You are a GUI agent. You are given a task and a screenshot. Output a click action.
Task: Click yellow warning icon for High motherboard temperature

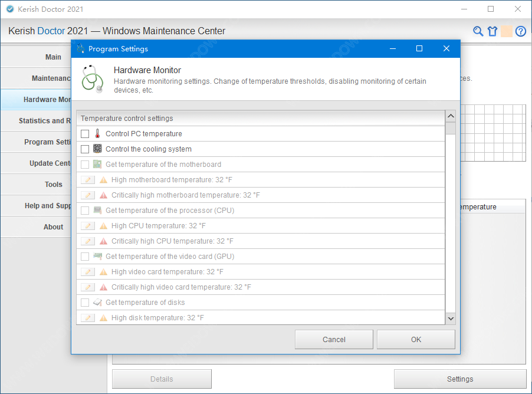103,180
